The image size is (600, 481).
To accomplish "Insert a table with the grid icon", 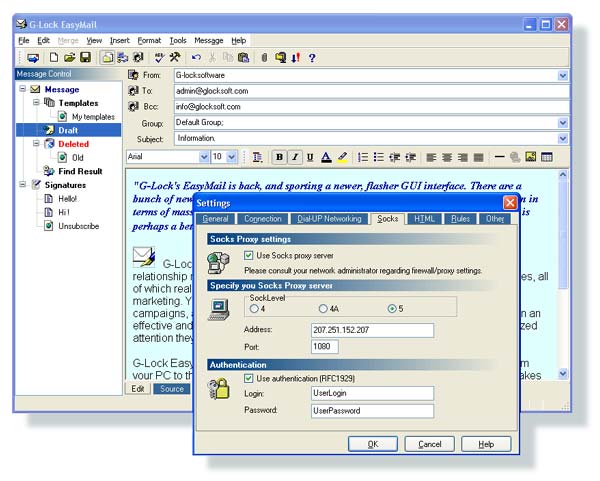I will 547,157.
